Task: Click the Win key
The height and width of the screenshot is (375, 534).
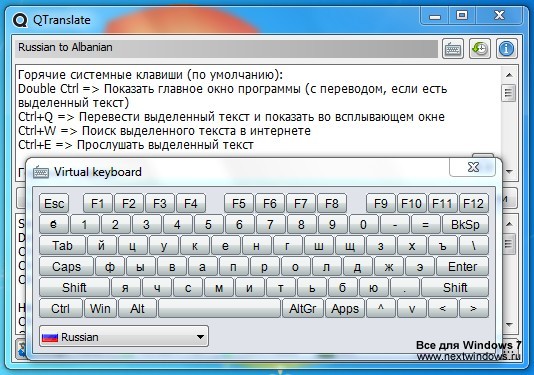Action: pos(100,309)
